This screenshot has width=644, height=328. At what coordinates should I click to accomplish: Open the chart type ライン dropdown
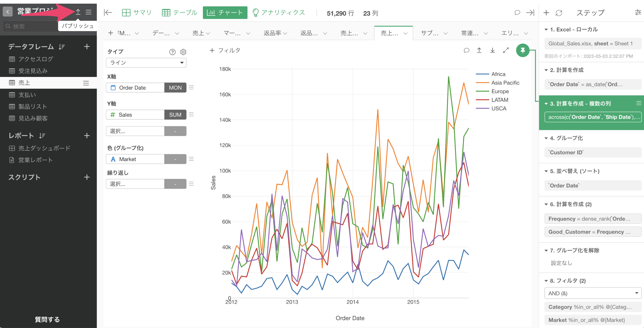pyautogui.click(x=146, y=63)
